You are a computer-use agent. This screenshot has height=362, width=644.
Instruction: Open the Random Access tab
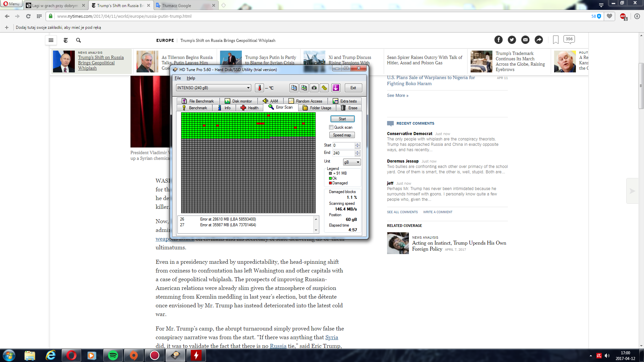(x=306, y=101)
